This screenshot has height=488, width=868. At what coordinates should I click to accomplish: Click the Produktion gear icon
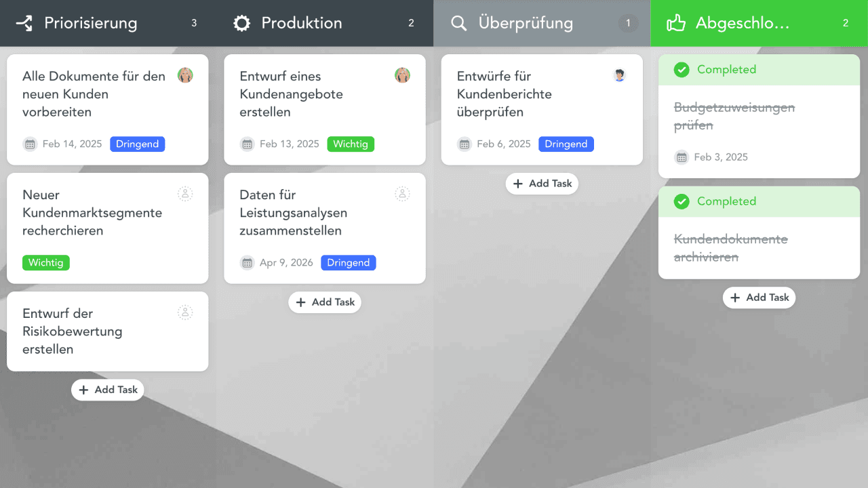(241, 24)
